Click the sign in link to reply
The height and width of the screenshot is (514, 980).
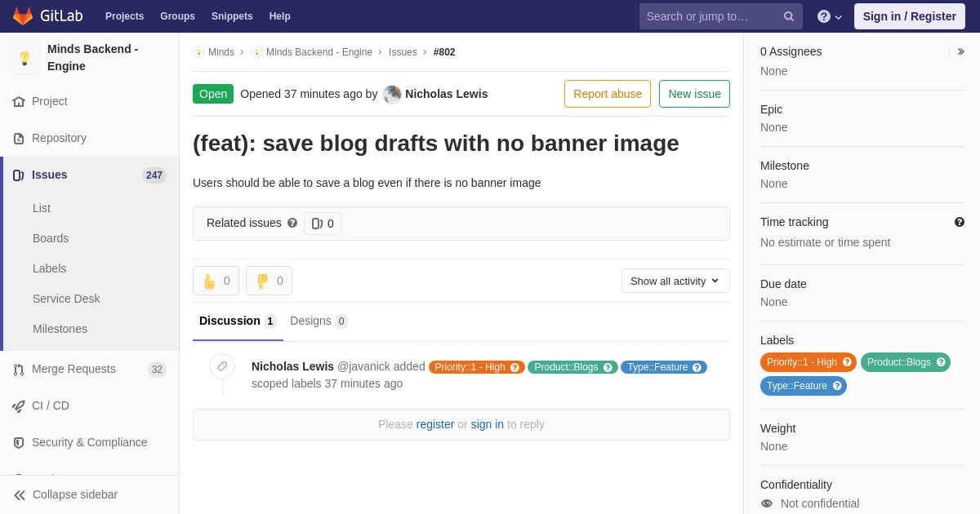coord(488,424)
